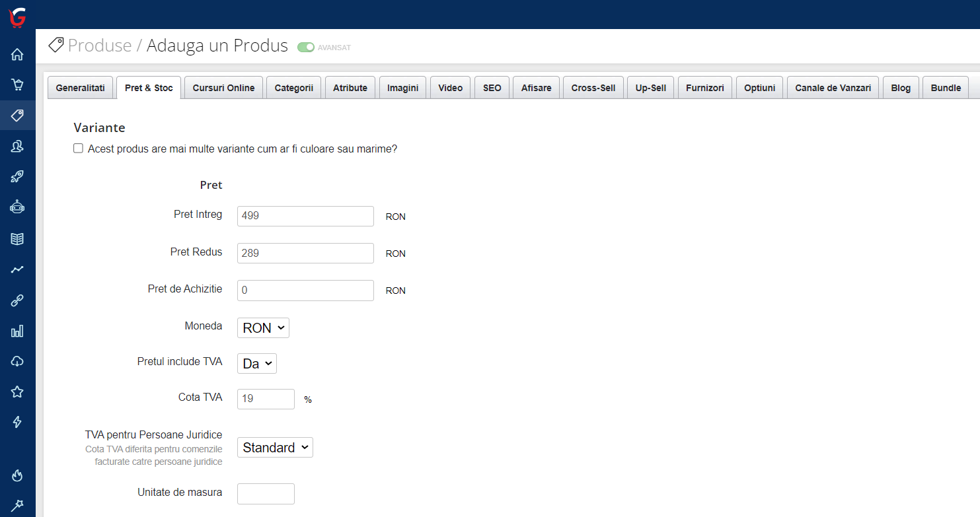Open the analytics trend chart section
The width and height of the screenshot is (980, 517).
17,269
